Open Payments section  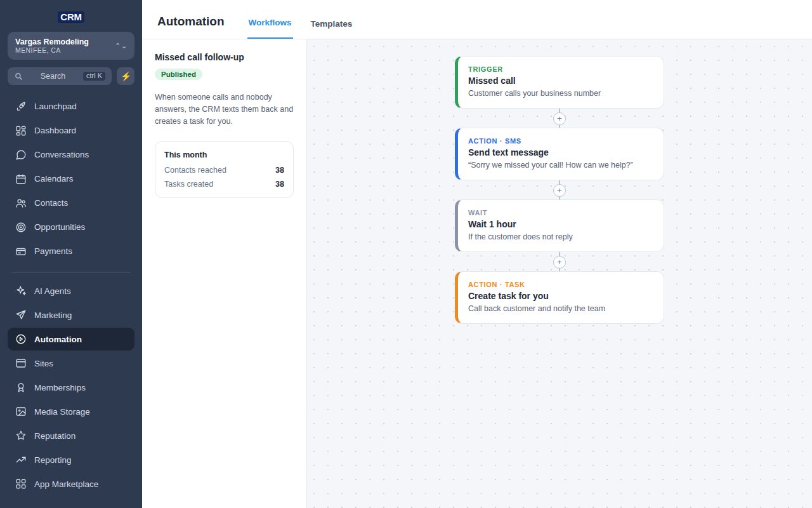[71, 251]
